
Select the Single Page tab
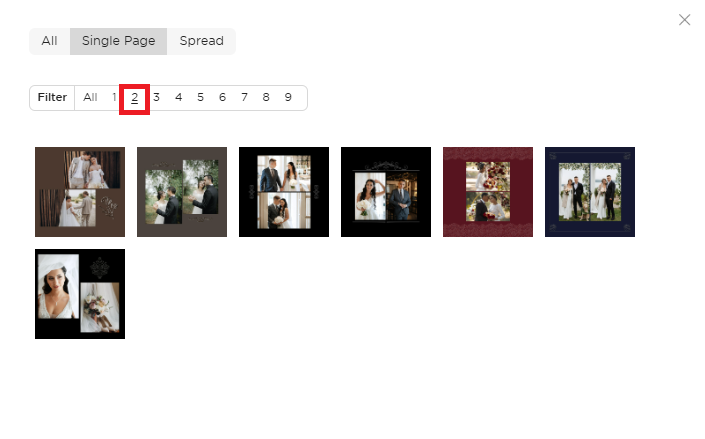(118, 41)
